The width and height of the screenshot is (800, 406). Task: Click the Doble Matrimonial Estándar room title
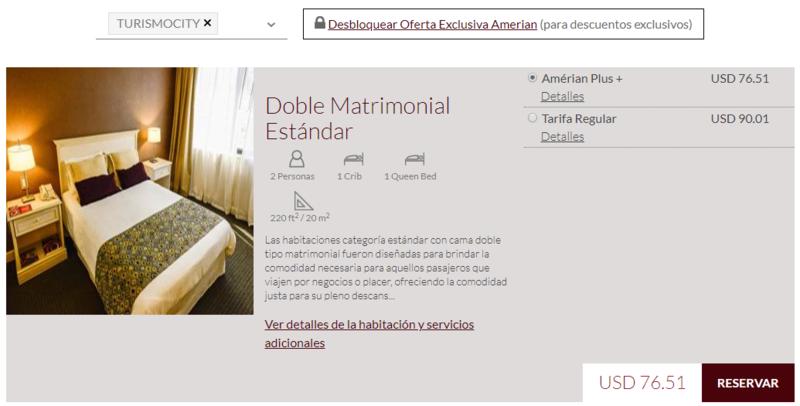click(358, 118)
